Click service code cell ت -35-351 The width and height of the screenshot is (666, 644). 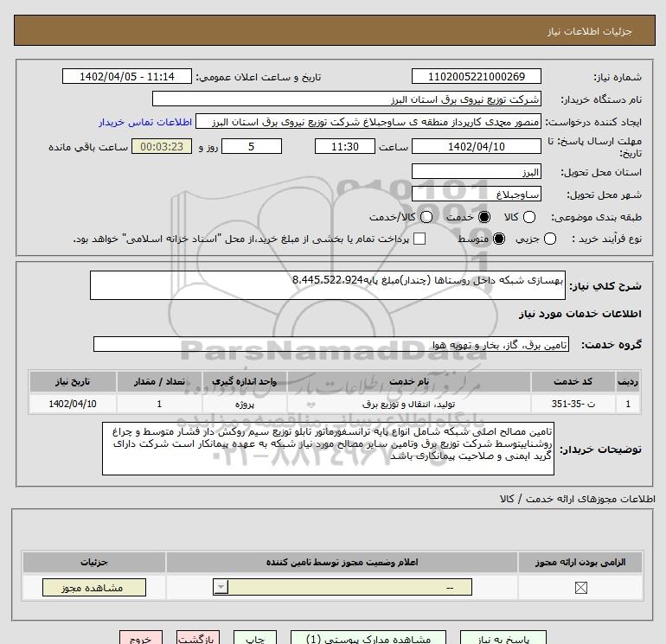tap(573, 404)
